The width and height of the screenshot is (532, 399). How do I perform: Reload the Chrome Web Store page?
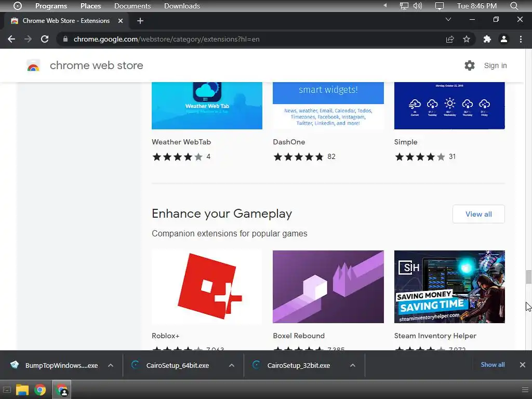45,39
